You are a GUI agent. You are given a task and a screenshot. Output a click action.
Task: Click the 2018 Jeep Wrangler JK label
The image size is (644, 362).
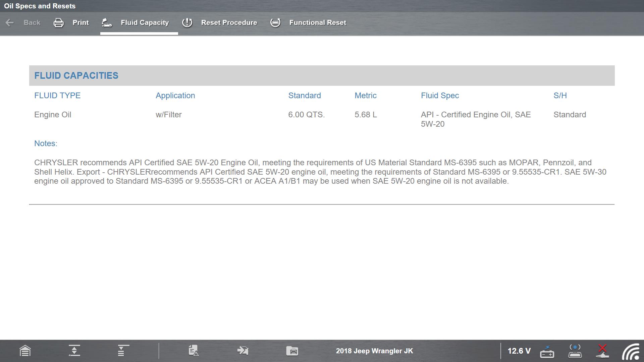(374, 351)
